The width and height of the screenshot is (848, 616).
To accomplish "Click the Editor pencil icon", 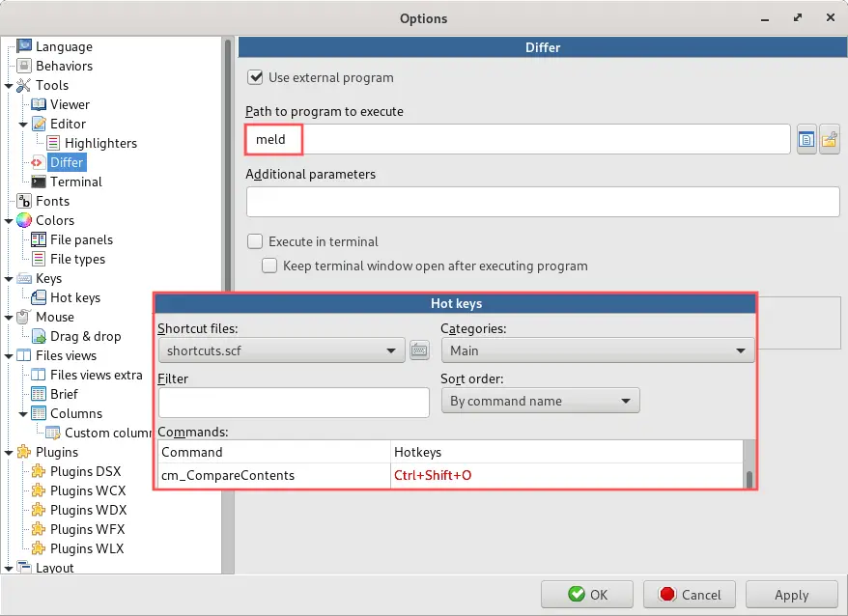I will [x=39, y=124].
